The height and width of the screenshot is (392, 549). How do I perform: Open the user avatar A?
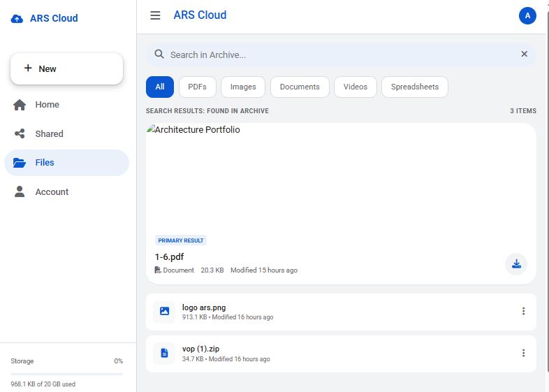pyautogui.click(x=527, y=16)
